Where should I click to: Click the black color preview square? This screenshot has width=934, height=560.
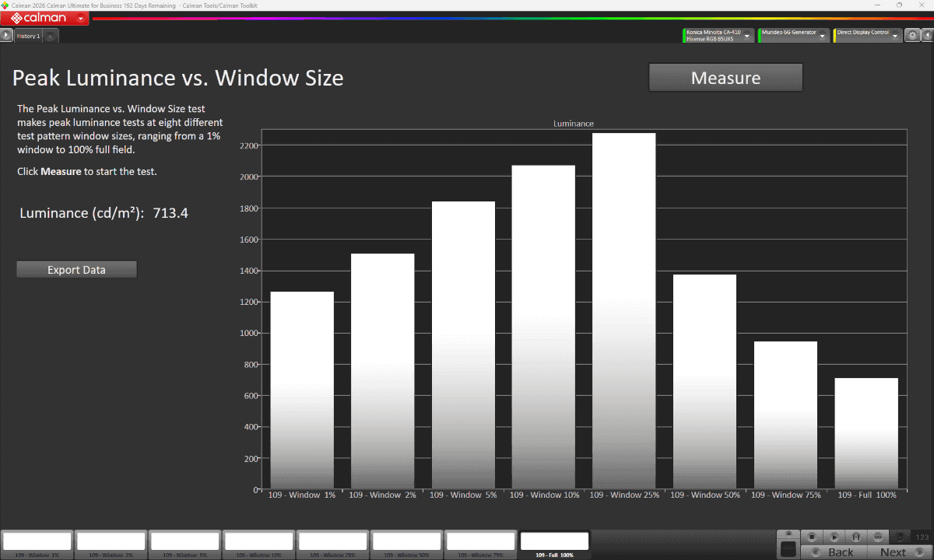click(x=788, y=549)
